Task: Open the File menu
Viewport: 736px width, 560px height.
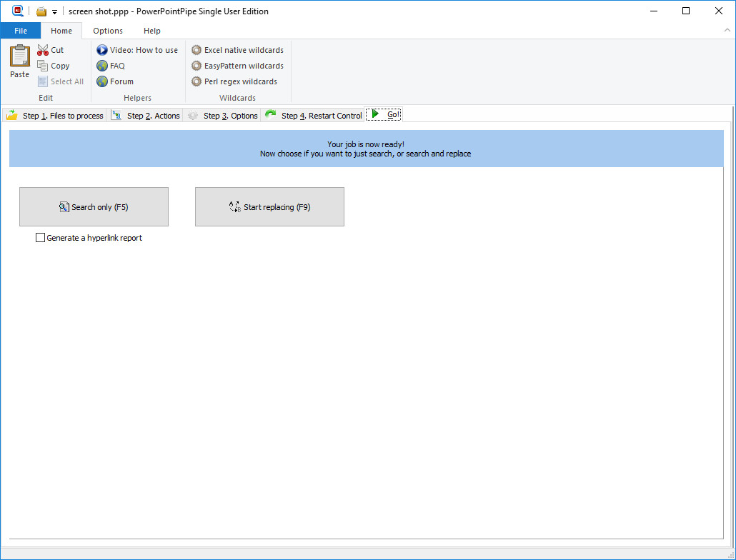Action: click(x=21, y=31)
